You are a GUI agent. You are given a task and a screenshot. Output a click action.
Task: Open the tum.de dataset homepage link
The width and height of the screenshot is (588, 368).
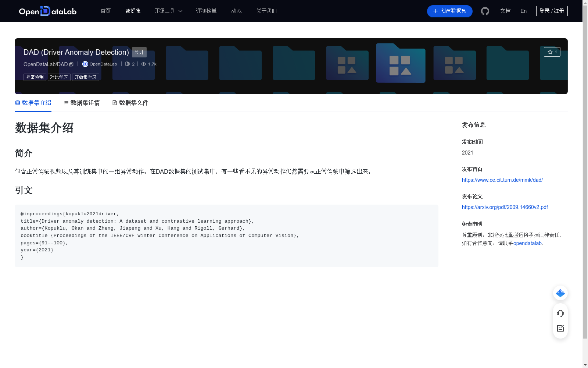[x=502, y=180]
